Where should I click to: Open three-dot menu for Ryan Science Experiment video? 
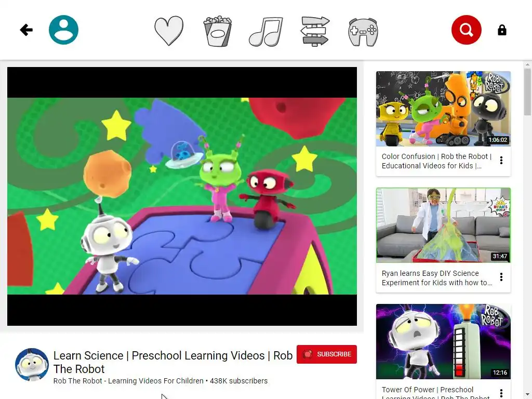tap(501, 277)
